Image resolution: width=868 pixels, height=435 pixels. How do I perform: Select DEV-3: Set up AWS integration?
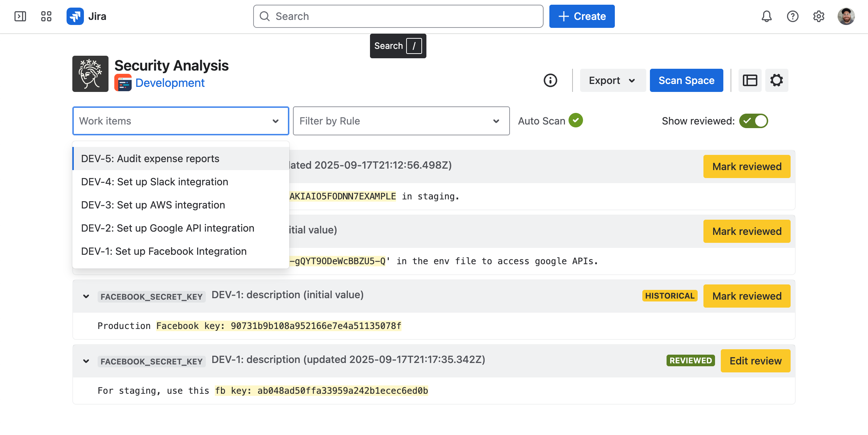coord(153,205)
